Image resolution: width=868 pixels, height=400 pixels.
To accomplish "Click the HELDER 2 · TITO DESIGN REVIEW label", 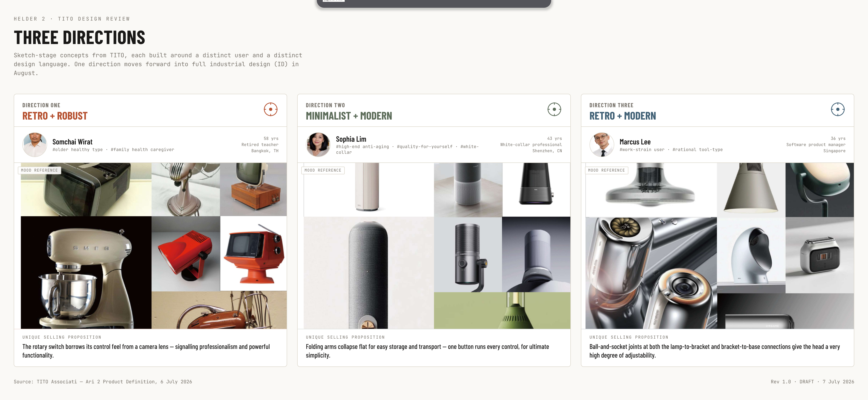I will coord(72,19).
